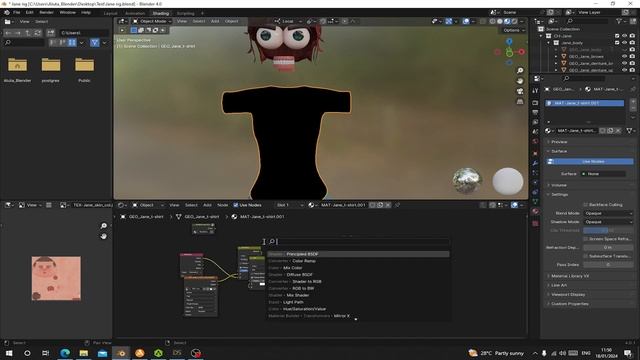Enable the Subsurface Translucency checkbox
The height and width of the screenshot is (360, 640).
[585, 256]
